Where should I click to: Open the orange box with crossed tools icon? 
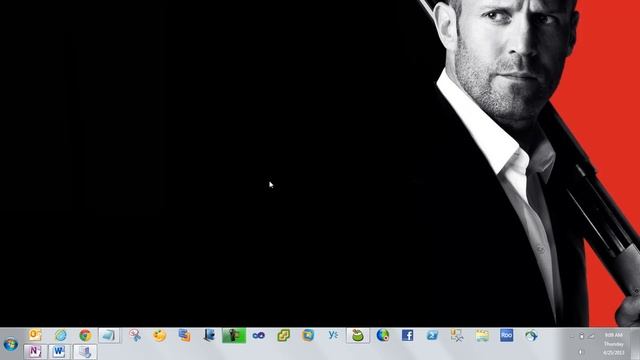(457, 336)
